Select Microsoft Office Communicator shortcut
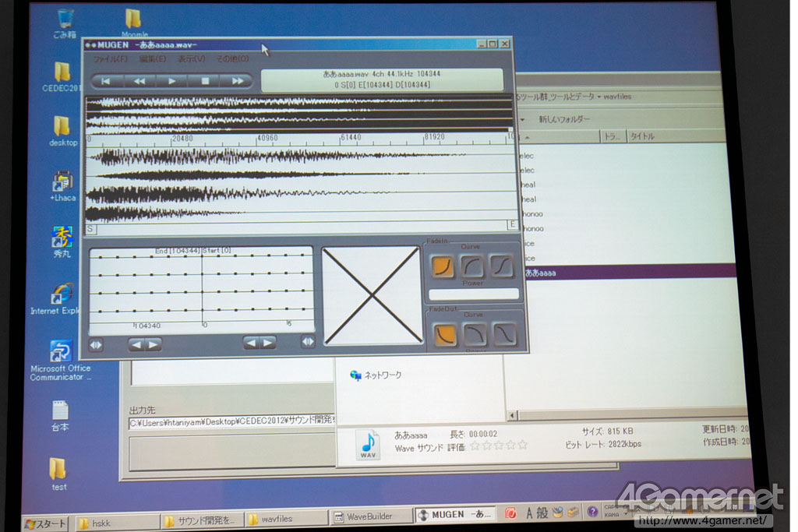 (x=60, y=360)
